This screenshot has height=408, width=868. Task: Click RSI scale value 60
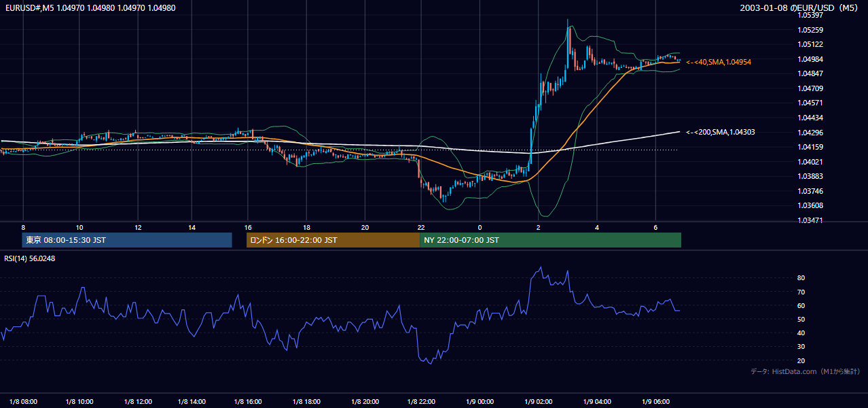click(x=801, y=306)
